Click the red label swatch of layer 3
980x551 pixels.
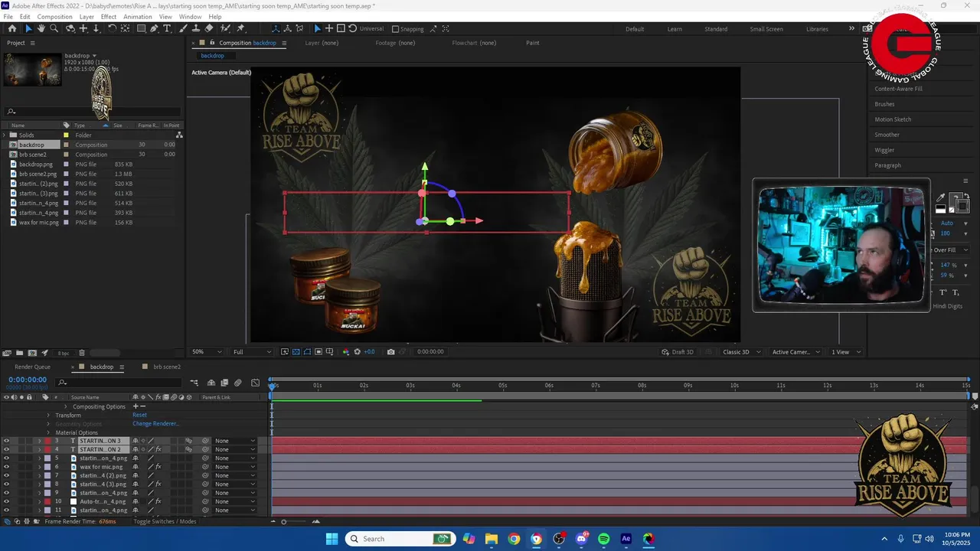47,441
